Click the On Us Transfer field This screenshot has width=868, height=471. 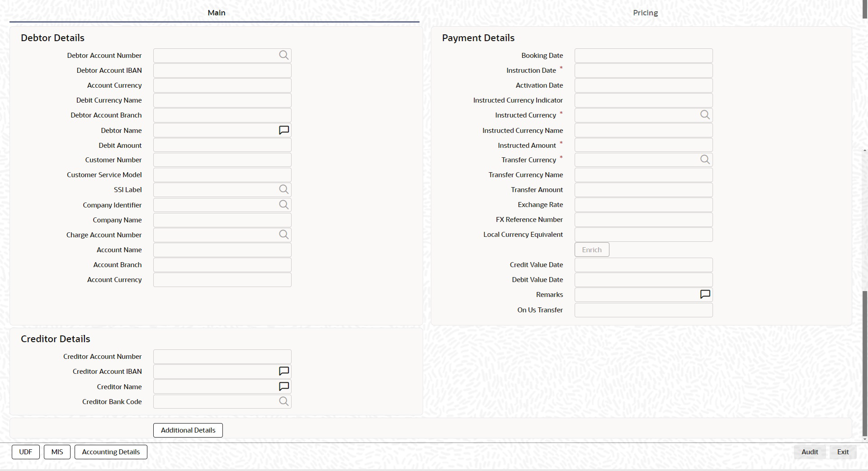(x=644, y=310)
